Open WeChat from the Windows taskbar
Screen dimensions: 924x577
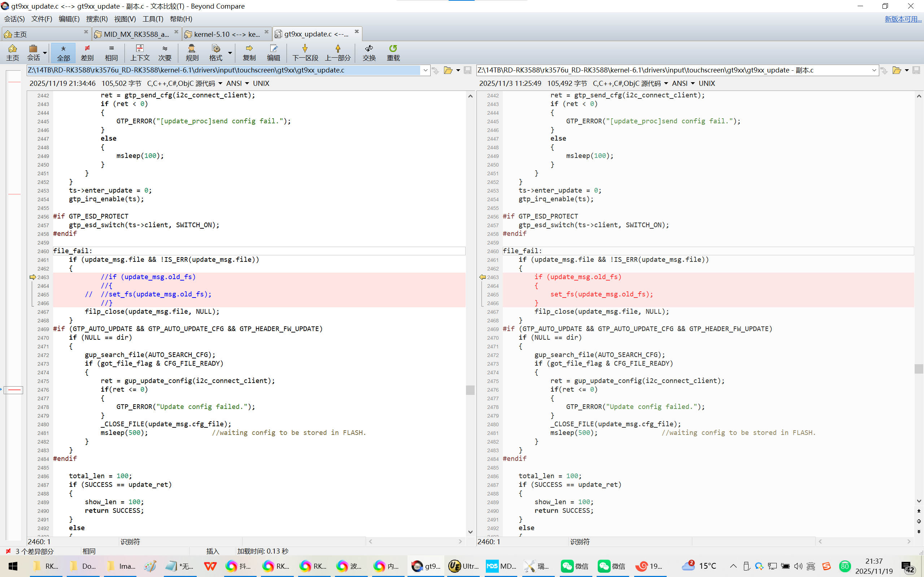[x=575, y=566]
